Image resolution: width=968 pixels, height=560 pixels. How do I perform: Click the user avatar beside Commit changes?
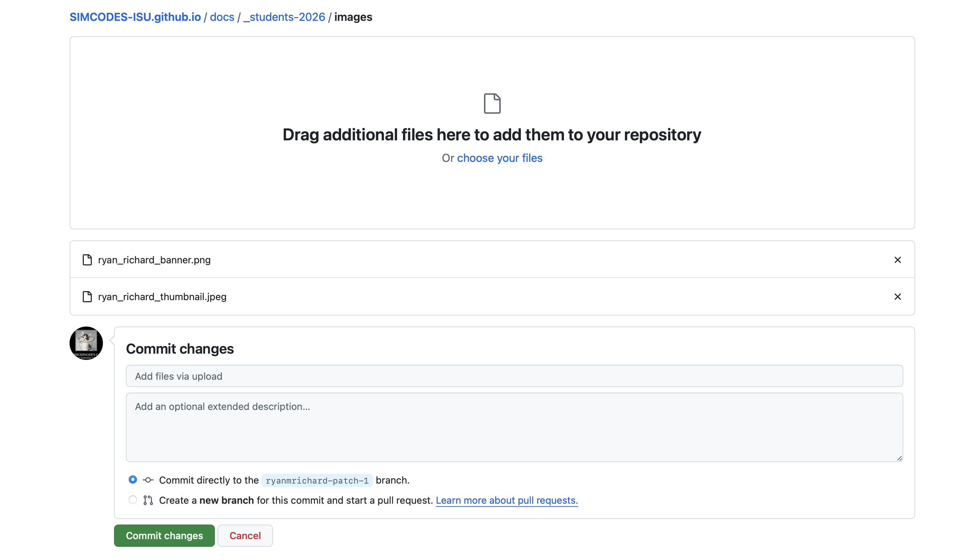[x=86, y=343]
